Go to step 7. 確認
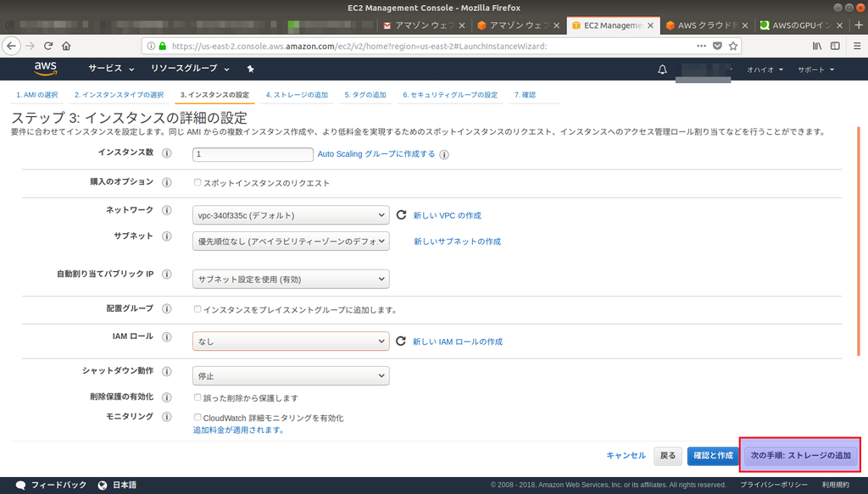 pos(525,95)
